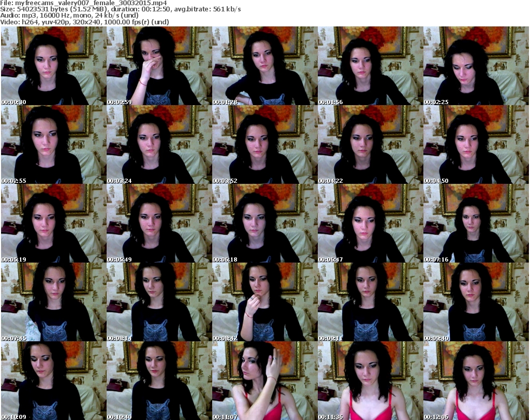Open the frame stamped 00:11:07
The image size is (530, 420).
[x=264, y=381]
